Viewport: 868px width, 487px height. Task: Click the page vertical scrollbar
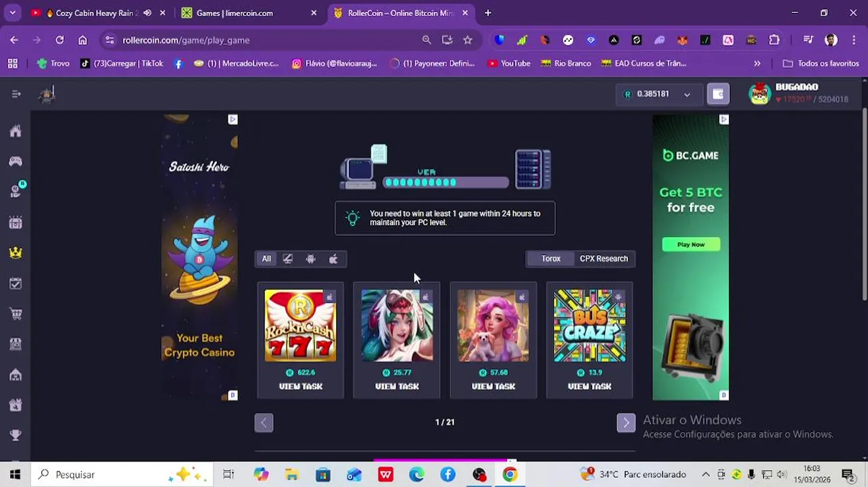(864, 203)
